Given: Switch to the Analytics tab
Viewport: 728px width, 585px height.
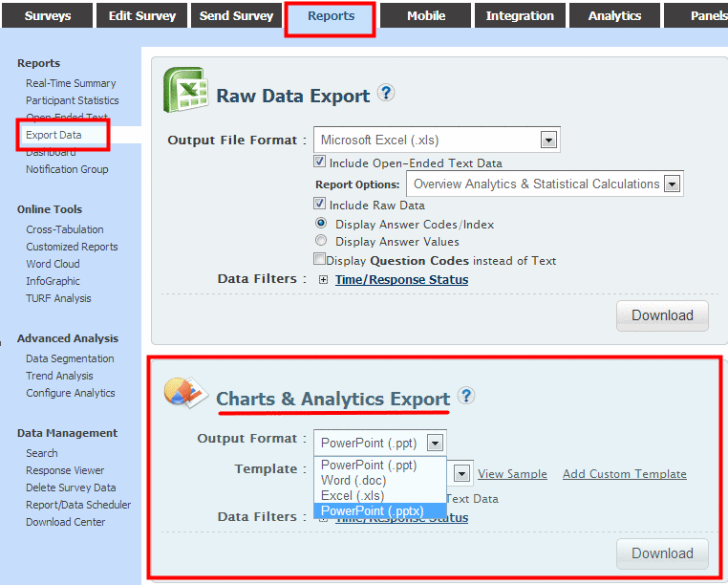Looking at the screenshot, I should click(x=614, y=15).
